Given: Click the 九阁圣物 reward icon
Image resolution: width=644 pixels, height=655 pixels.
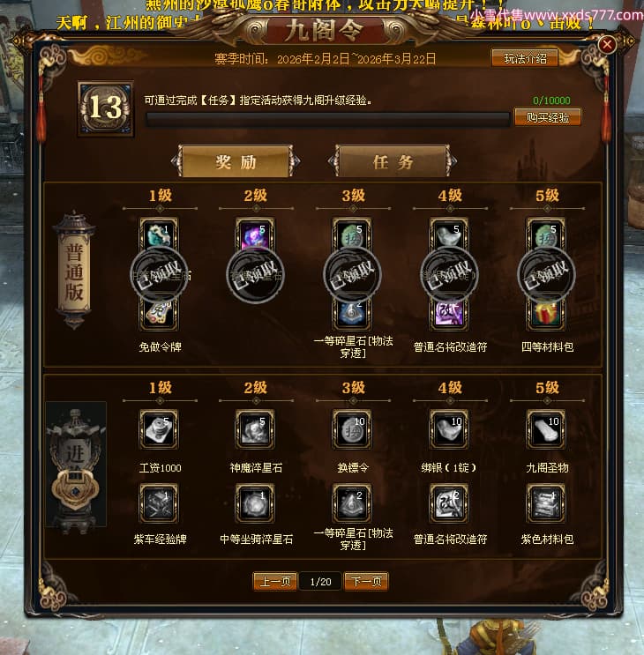Looking at the screenshot, I should tap(546, 429).
